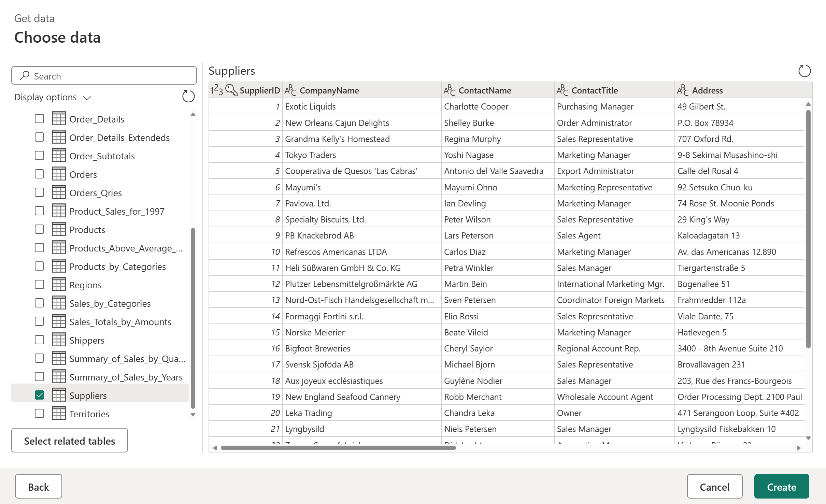
Task: Click the SupplierID key column icon
Action: pyautogui.click(x=231, y=90)
